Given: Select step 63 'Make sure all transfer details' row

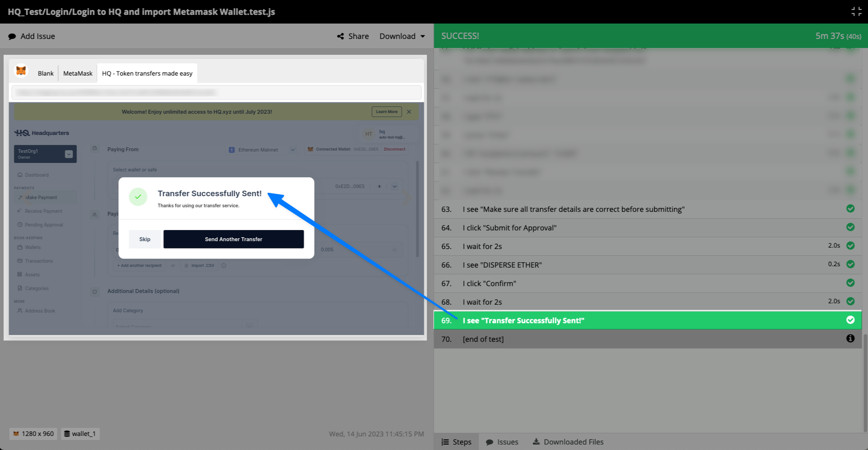Looking at the screenshot, I should (647, 209).
